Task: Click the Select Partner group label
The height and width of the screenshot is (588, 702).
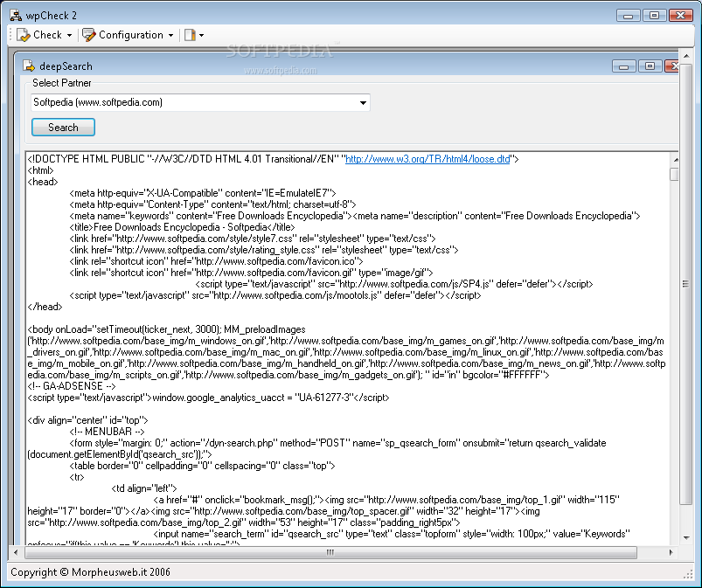Action: coord(62,83)
